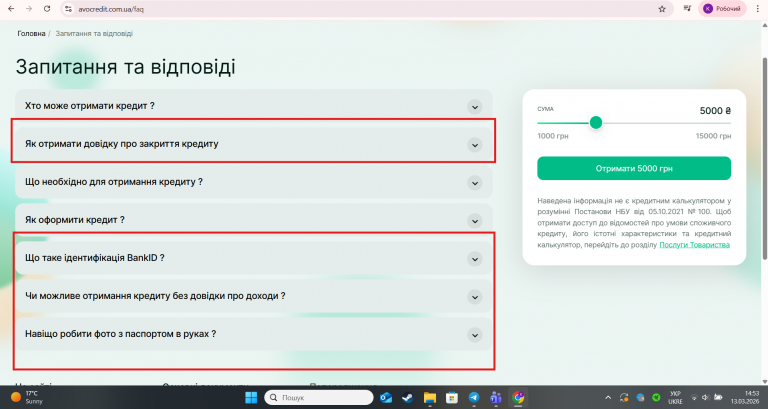Open question Навіщо робити фото з паспортом

pos(254,334)
